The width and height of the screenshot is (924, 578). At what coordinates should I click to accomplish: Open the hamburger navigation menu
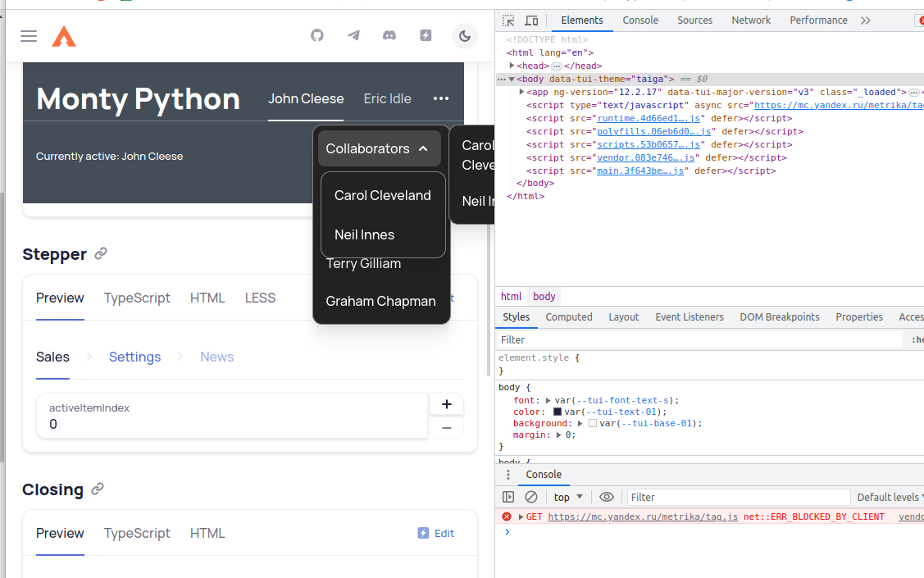[x=27, y=36]
